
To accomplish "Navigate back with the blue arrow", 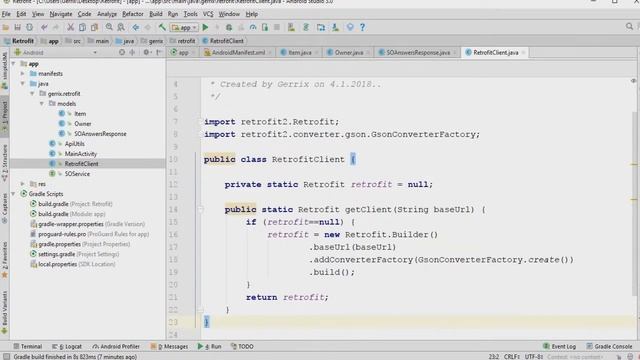I will click(x=136, y=27).
